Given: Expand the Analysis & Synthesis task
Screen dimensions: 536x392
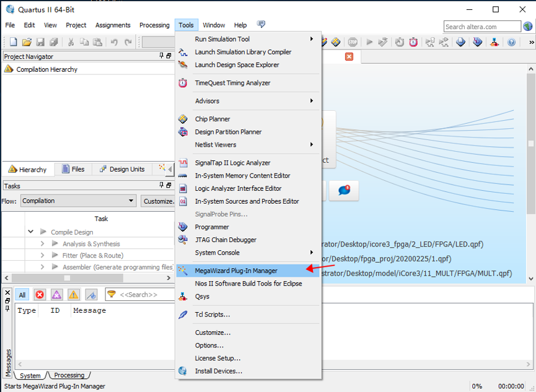Looking at the screenshot, I should (43, 244).
